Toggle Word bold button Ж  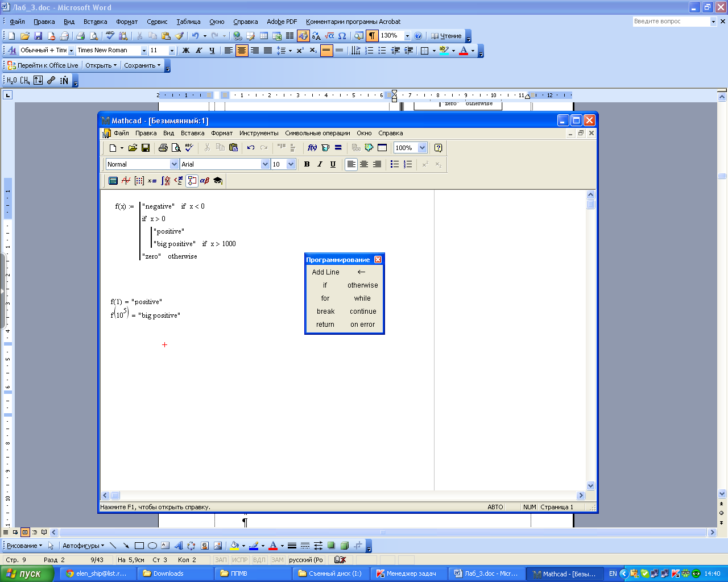[186, 51]
